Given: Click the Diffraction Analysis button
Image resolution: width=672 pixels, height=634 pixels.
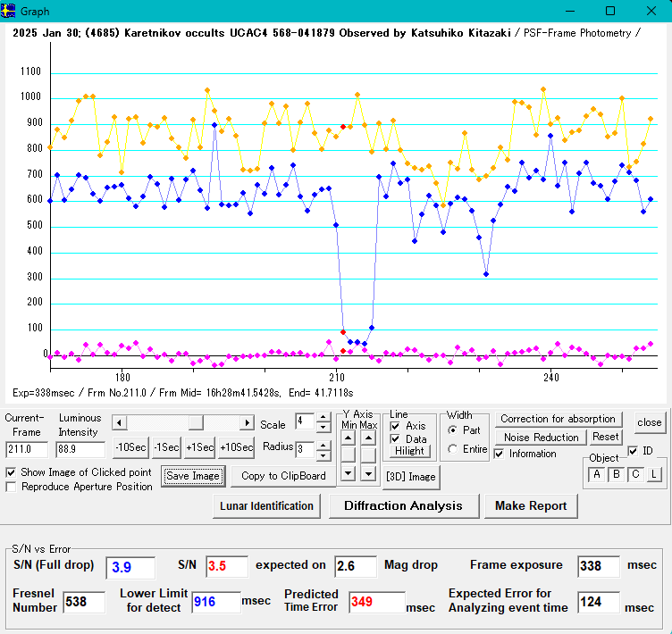Looking at the screenshot, I should click(x=403, y=506).
